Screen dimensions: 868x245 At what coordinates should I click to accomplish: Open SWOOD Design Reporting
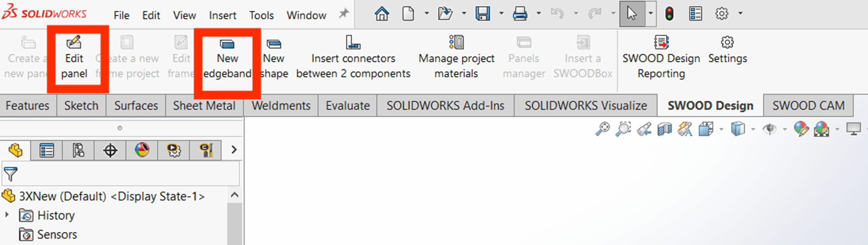click(x=661, y=57)
